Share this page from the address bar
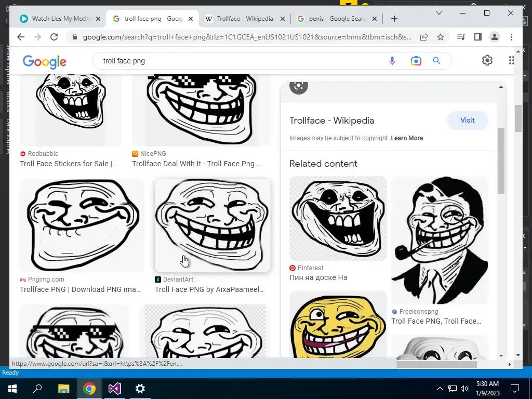This screenshot has height=399, width=532. [424, 37]
